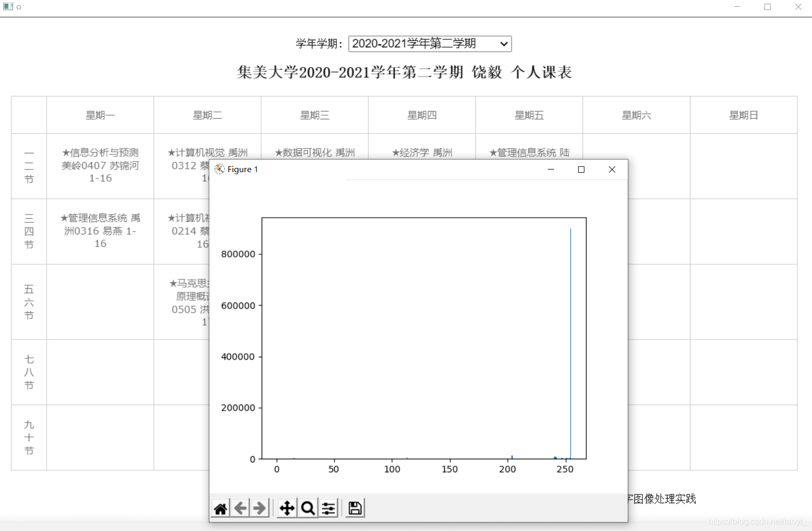Save the figure with floppy icon
812x531 pixels.
pos(355,508)
